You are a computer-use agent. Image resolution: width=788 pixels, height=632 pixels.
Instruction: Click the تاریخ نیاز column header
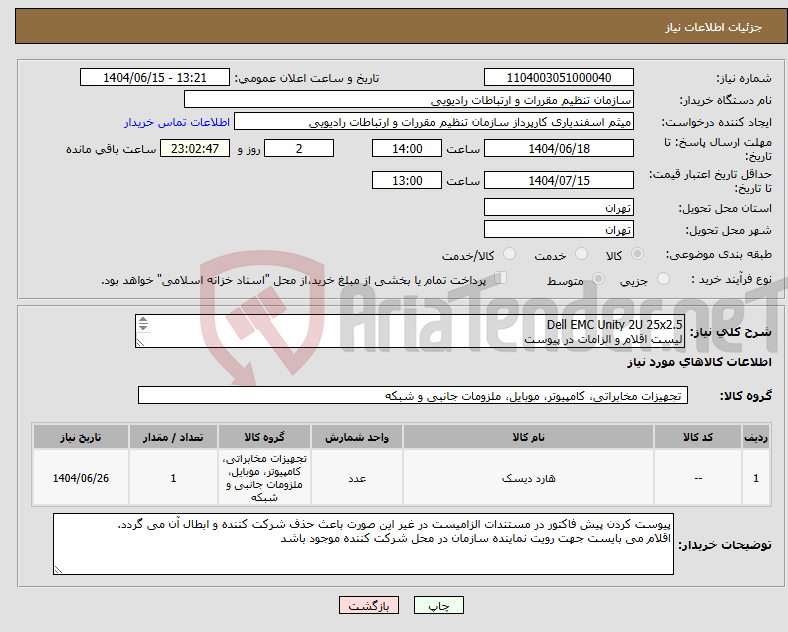coord(80,437)
